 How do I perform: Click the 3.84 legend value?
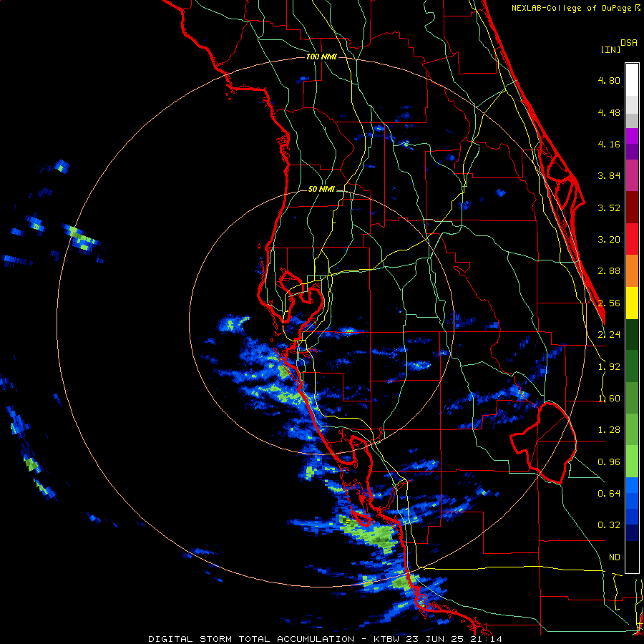[x=609, y=176]
